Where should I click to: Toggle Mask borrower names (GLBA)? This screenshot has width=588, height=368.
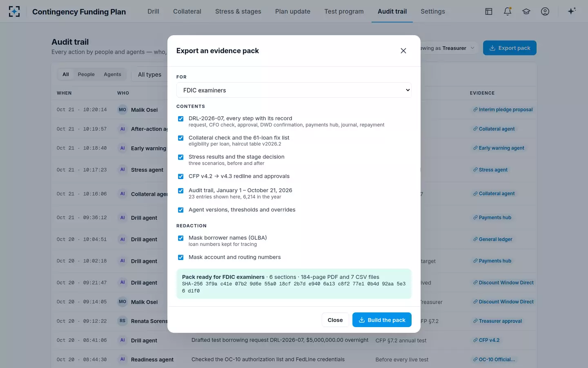(x=180, y=238)
